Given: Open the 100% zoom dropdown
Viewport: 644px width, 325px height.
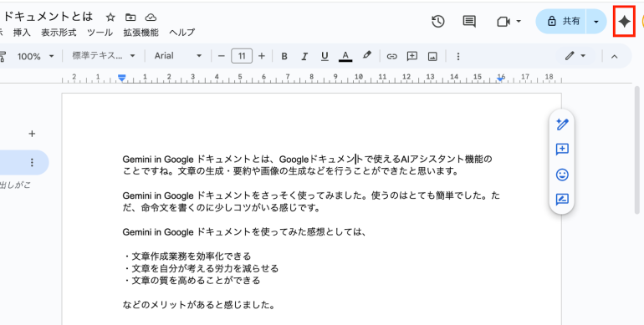Looking at the screenshot, I should tap(35, 56).
